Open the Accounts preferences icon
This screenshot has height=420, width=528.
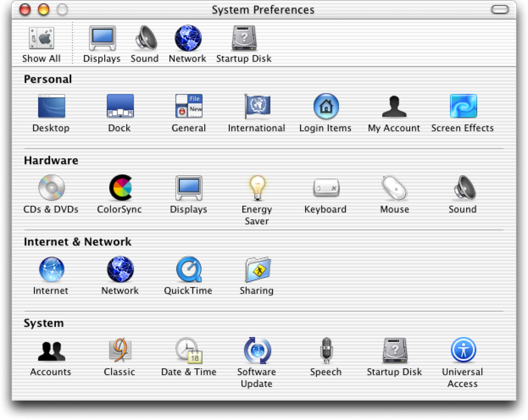pos(51,351)
